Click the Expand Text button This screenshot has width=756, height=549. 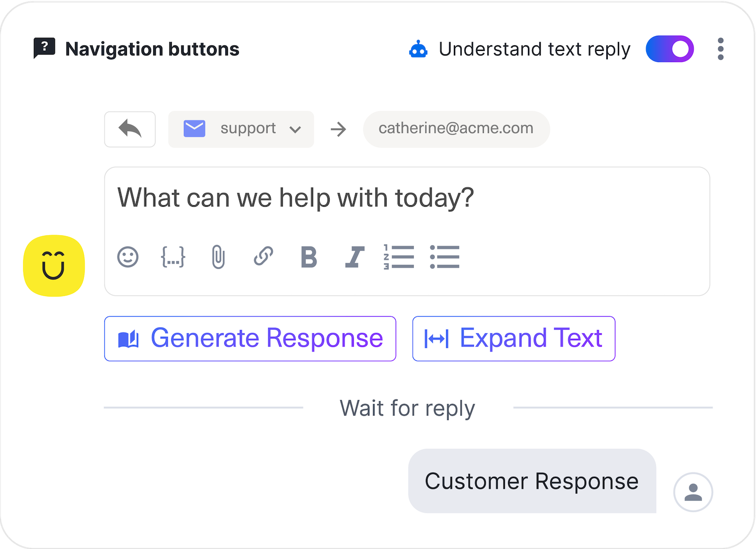pyautogui.click(x=514, y=338)
